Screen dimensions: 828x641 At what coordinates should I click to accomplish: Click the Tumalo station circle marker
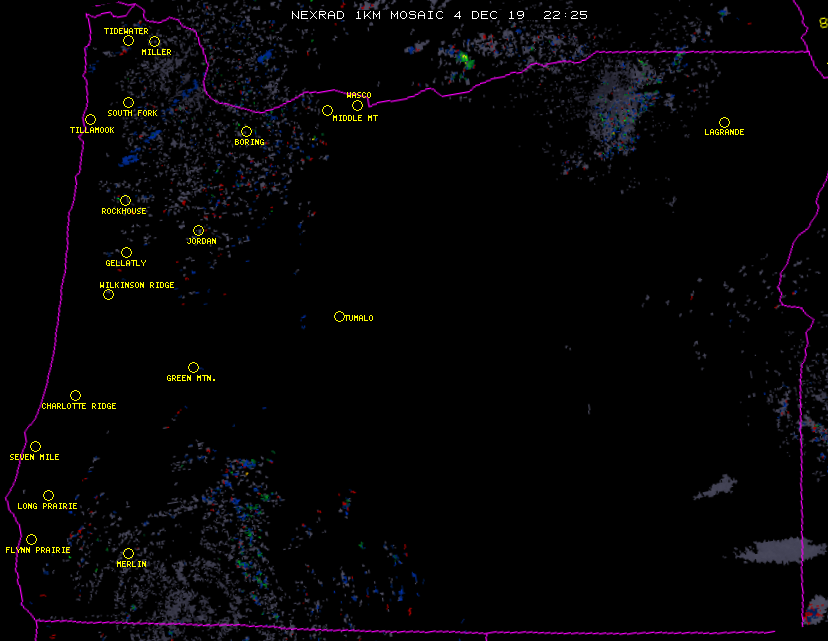339,316
